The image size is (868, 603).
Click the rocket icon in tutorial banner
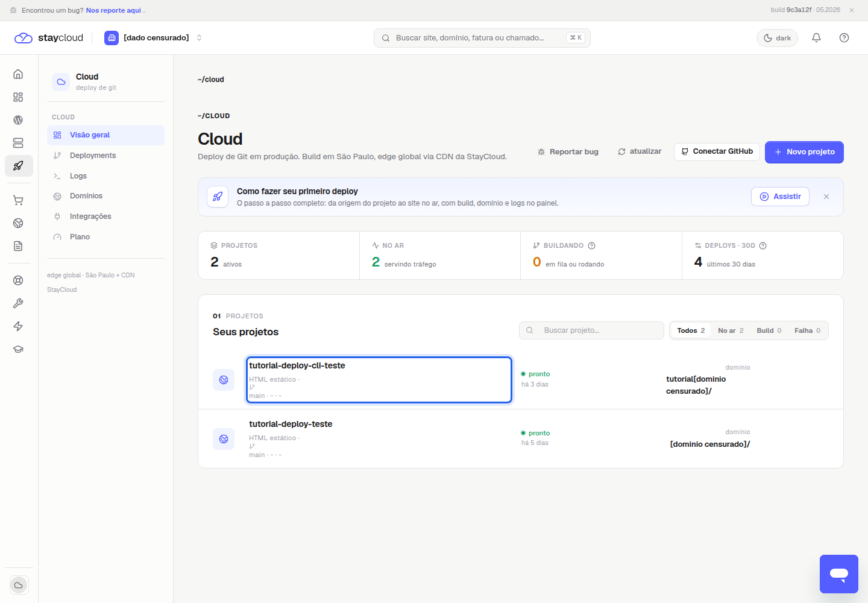(x=218, y=197)
